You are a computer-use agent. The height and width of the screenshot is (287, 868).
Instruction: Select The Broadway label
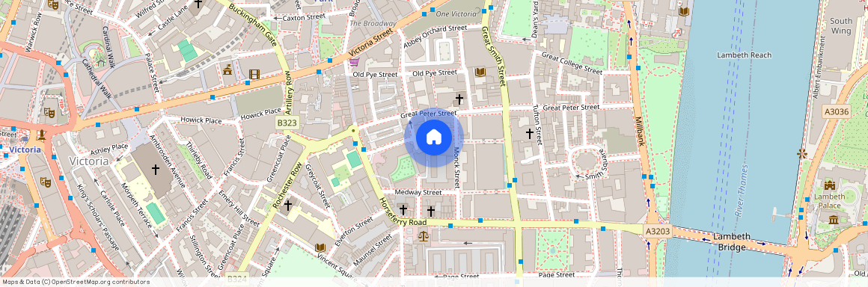tap(373, 23)
